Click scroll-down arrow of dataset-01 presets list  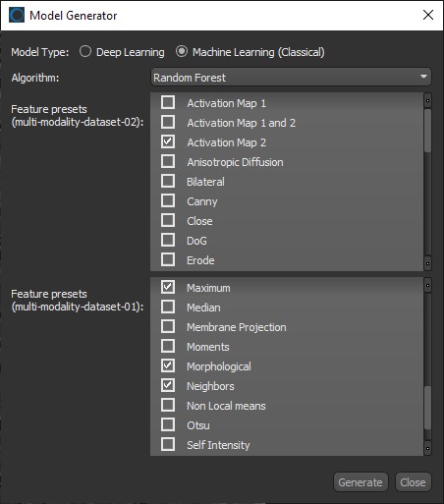pos(427,448)
